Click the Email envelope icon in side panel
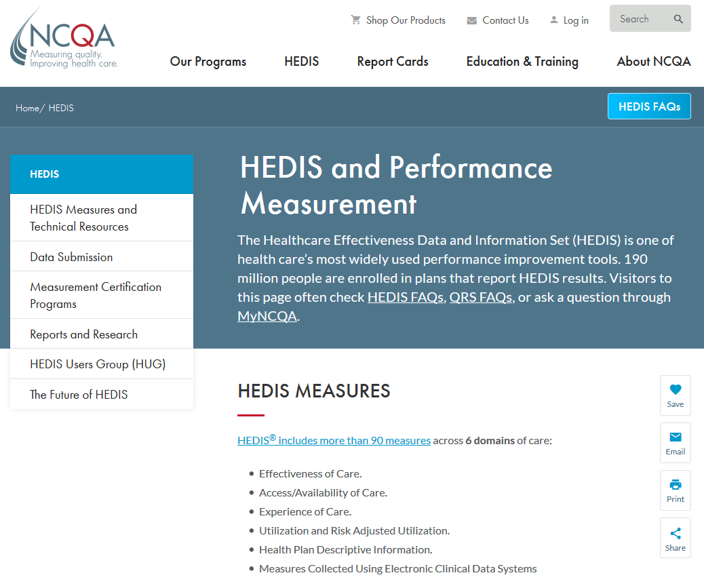Image resolution: width=704 pixels, height=588 pixels. 676,437
